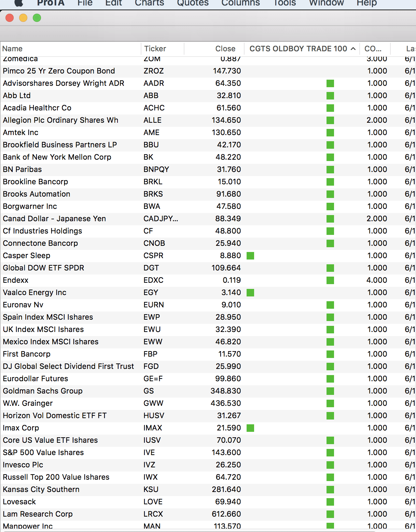Click green signal square in AADR row
The height and width of the screenshot is (532, 416).
coord(330,83)
